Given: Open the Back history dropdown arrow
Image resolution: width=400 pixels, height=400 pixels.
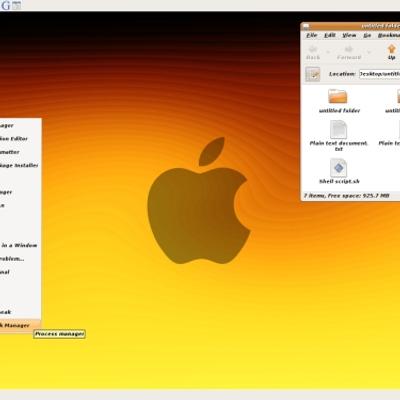Looking at the screenshot, I should (x=328, y=52).
